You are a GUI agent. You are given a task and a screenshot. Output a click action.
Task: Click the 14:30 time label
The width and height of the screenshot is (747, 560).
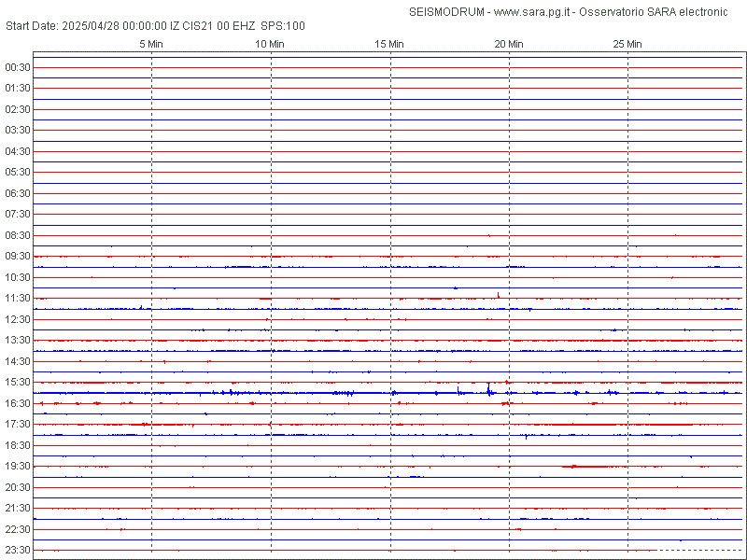coord(18,361)
